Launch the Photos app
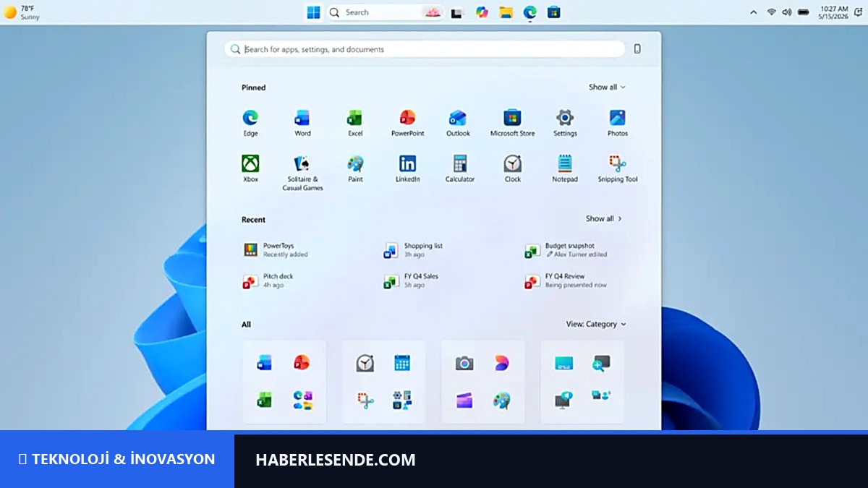Image resolution: width=868 pixels, height=488 pixels. [617, 122]
